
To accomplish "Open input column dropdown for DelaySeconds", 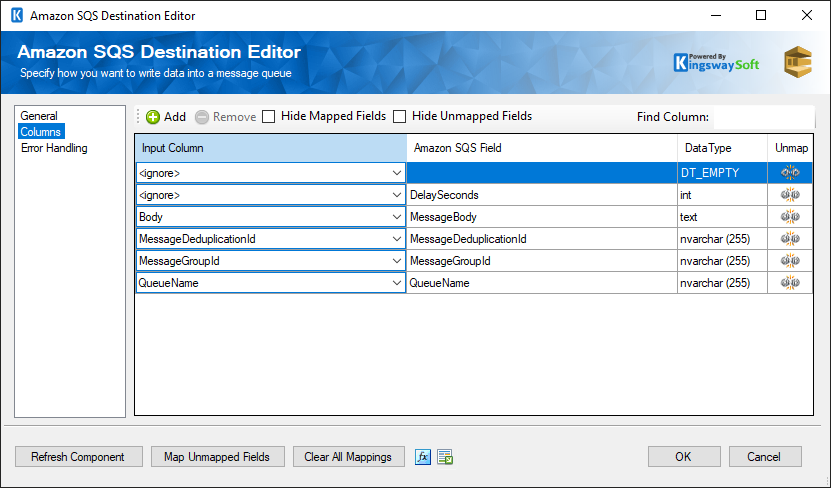I will (396, 195).
